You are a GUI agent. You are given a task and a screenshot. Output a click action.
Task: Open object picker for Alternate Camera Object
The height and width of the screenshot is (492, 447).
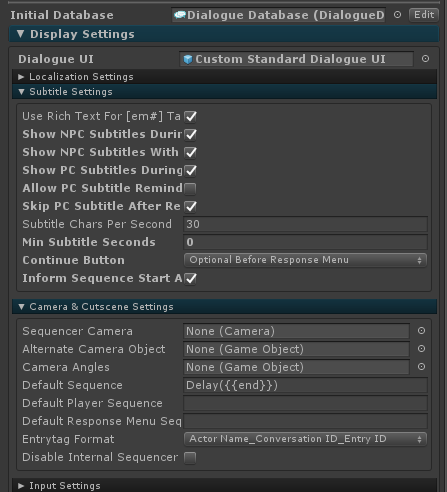[421, 349]
